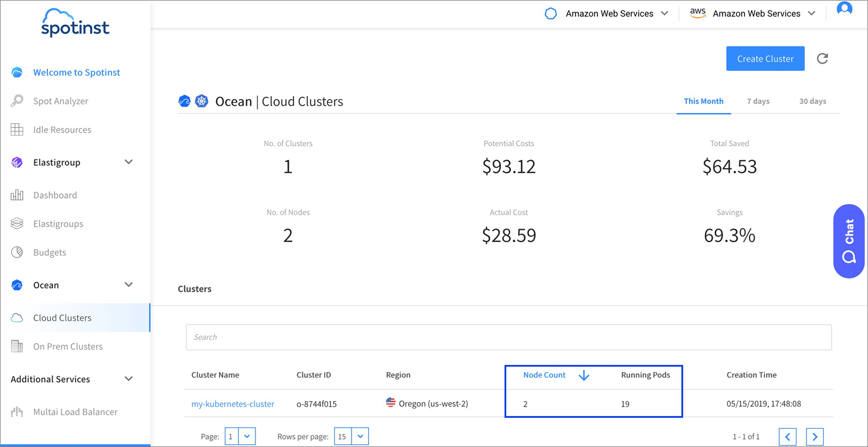Switch to 7 days tab

[758, 101]
